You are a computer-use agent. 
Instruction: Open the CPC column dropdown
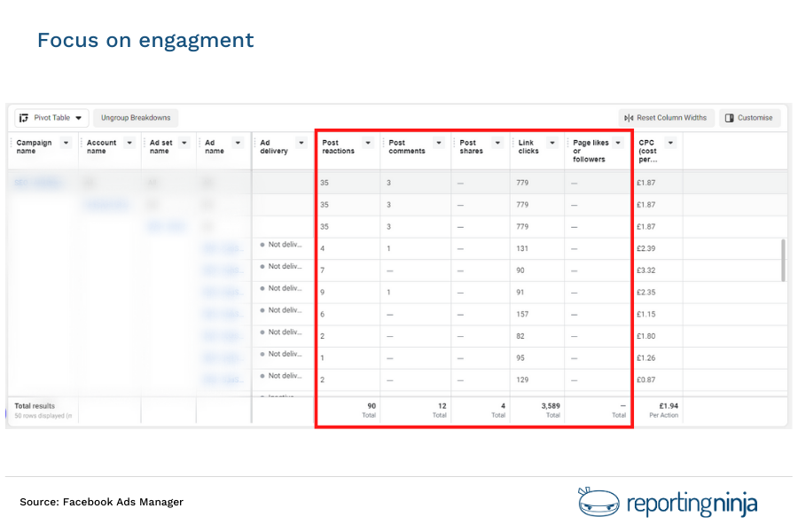click(669, 143)
